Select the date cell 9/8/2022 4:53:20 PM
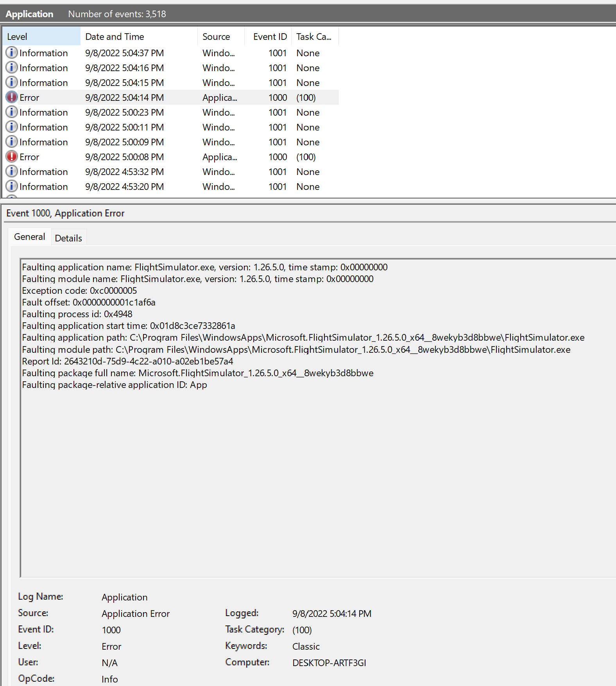 pyautogui.click(x=124, y=187)
